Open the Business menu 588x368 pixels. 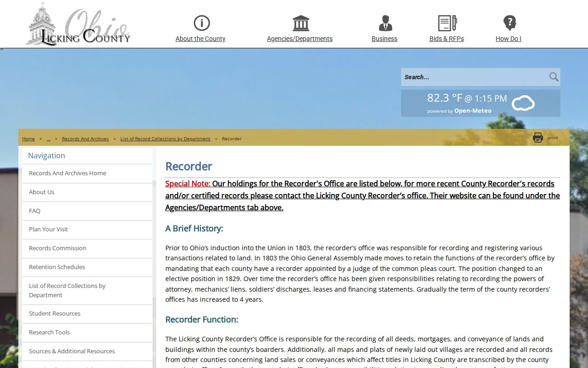click(384, 39)
